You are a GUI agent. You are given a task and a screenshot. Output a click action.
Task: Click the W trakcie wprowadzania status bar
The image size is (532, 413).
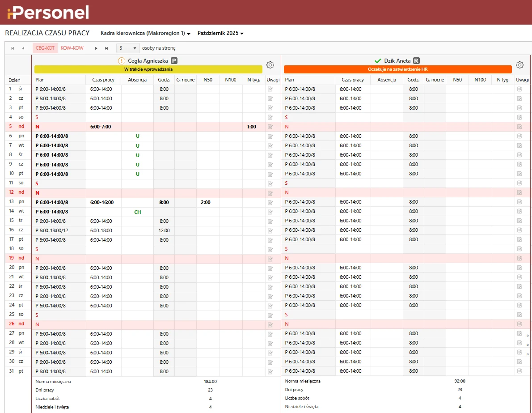(x=148, y=69)
